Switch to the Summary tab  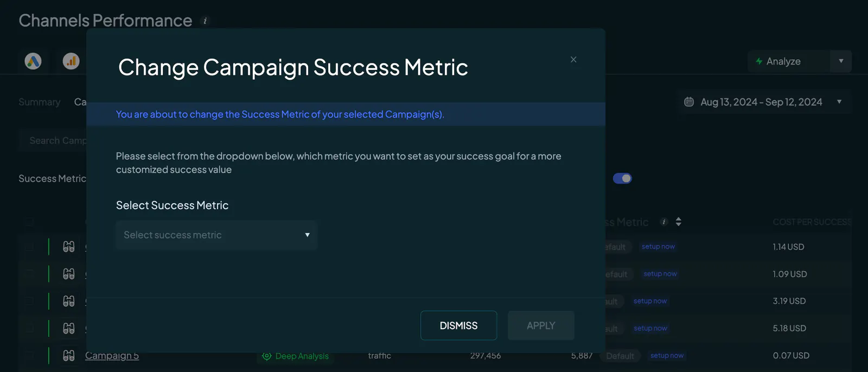pos(40,102)
